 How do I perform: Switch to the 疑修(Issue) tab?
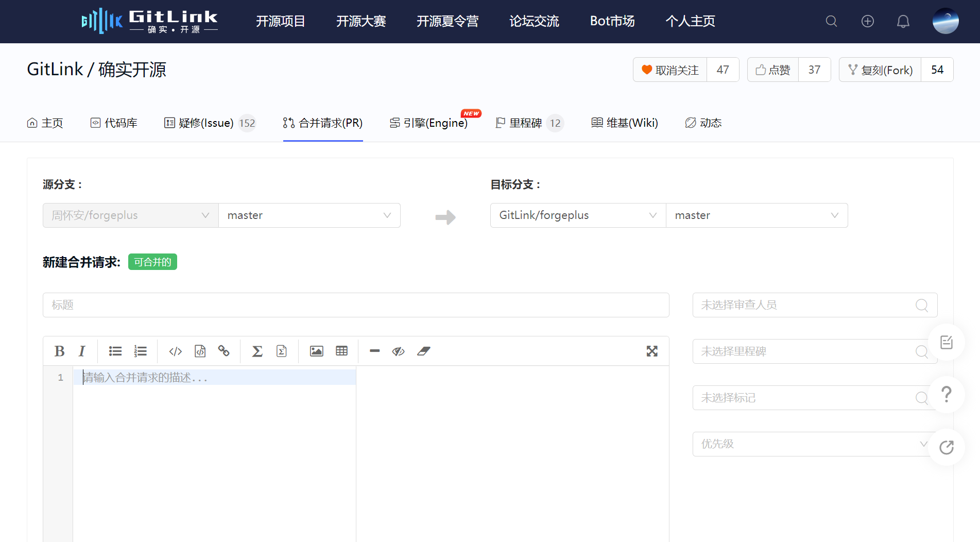point(210,123)
